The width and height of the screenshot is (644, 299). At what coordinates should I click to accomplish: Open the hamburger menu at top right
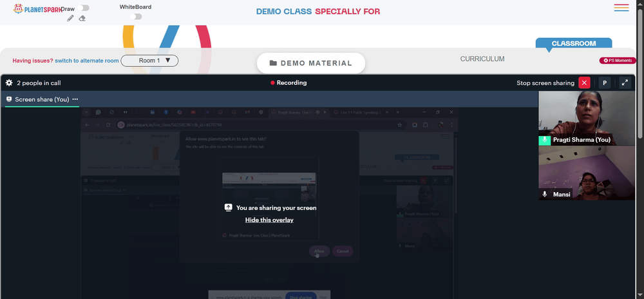(x=621, y=7)
